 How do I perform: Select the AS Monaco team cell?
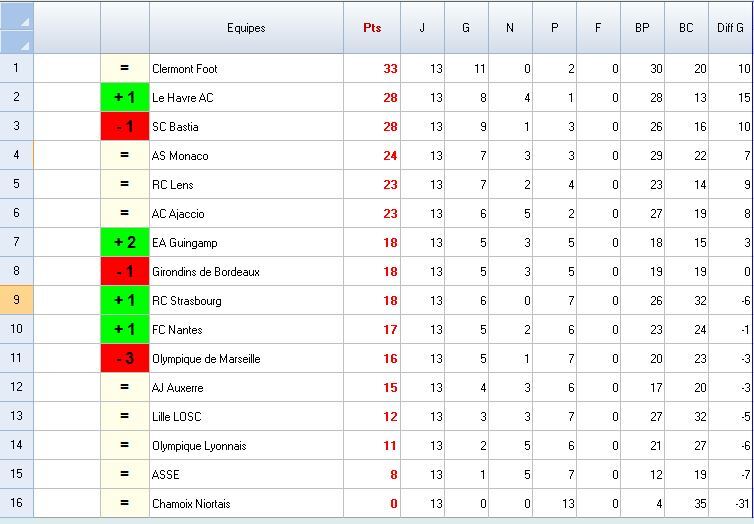tap(246, 156)
